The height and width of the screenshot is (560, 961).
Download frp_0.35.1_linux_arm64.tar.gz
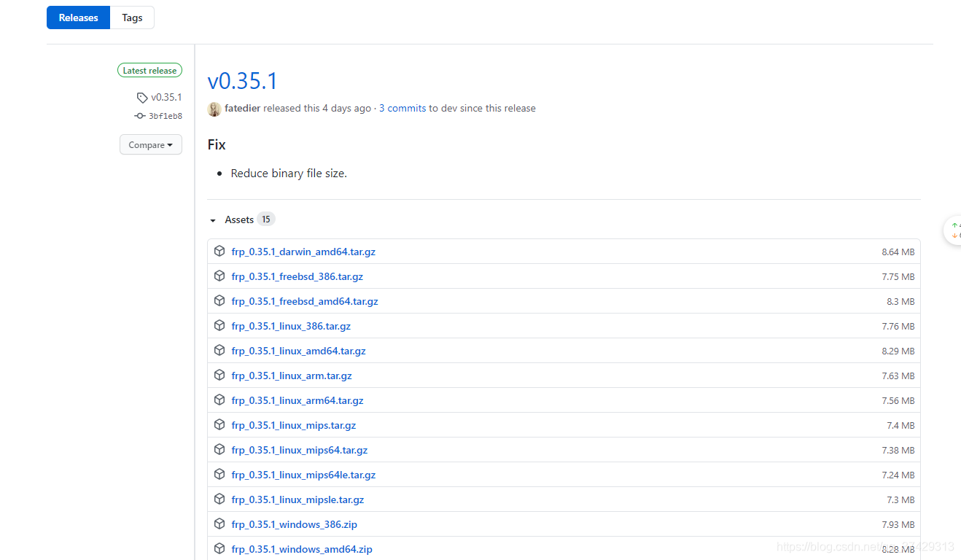[x=297, y=400]
